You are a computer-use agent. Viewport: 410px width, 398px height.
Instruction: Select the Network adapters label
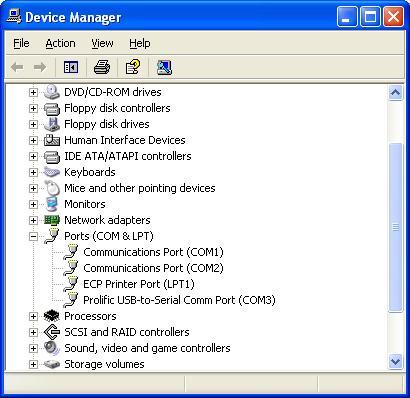tap(107, 220)
